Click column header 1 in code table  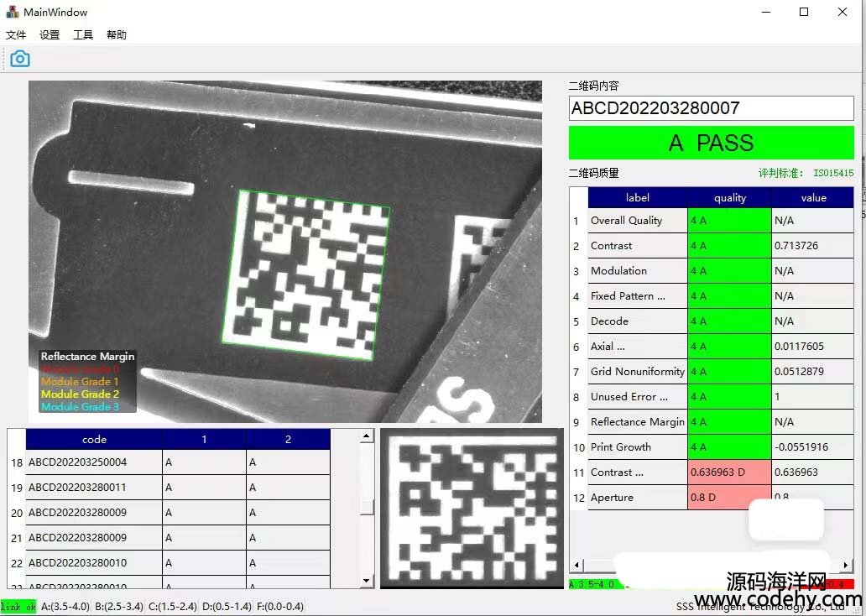pyautogui.click(x=205, y=439)
